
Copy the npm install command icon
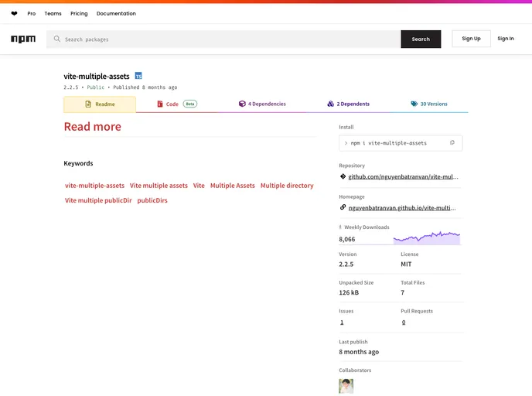(452, 143)
